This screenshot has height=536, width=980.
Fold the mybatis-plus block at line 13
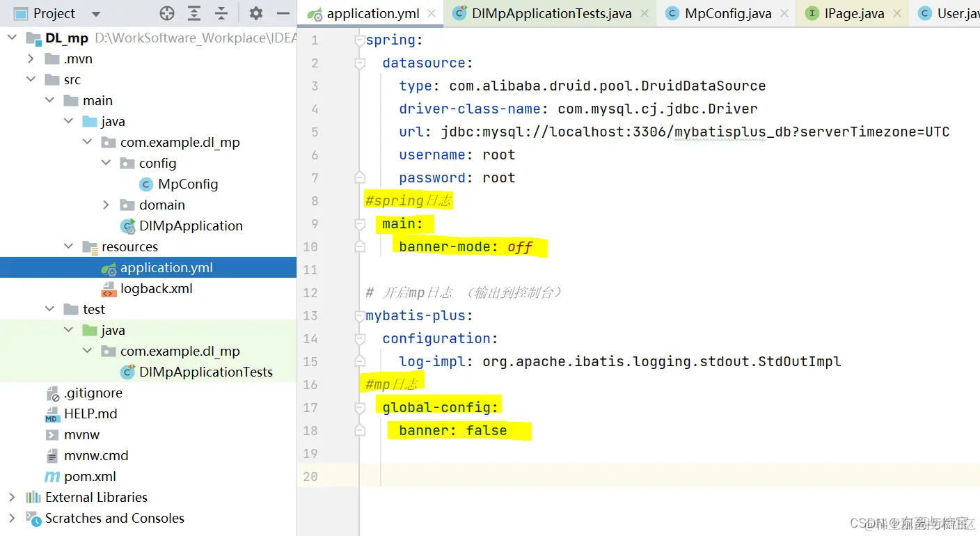360,316
